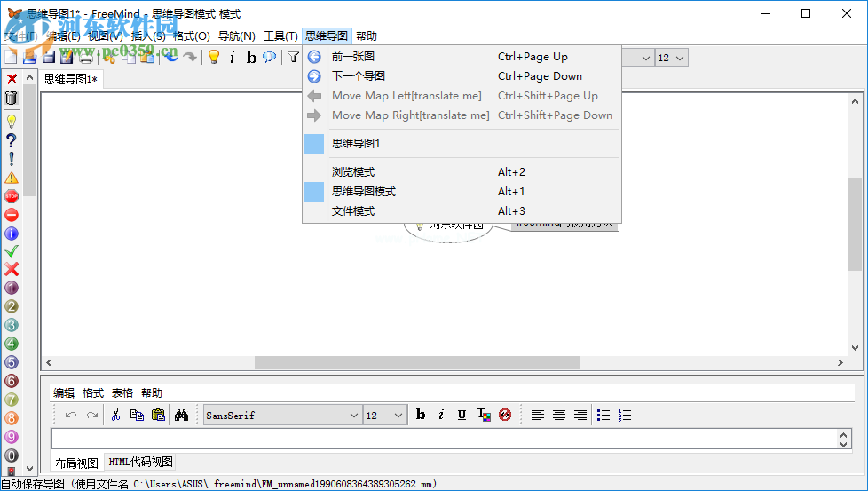Click the red X remove-icon button in sidebar
The image size is (868, 491).
coord(12,79)
